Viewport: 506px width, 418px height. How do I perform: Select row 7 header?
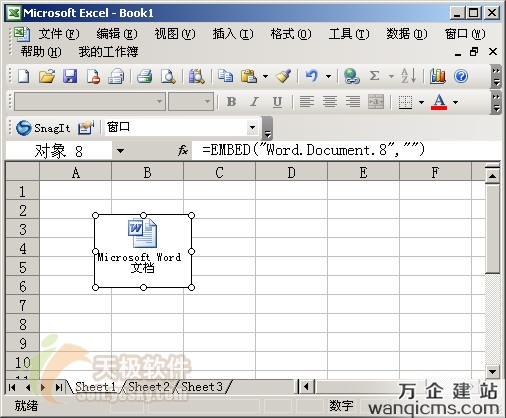click(x=22, y=305)
